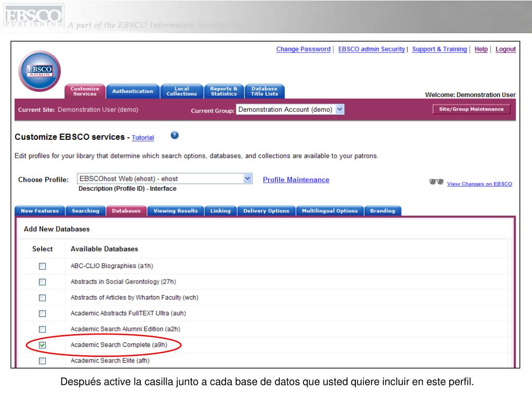Go to Reports & Statistics tab

pyautogui.click(x=223, y=91)
